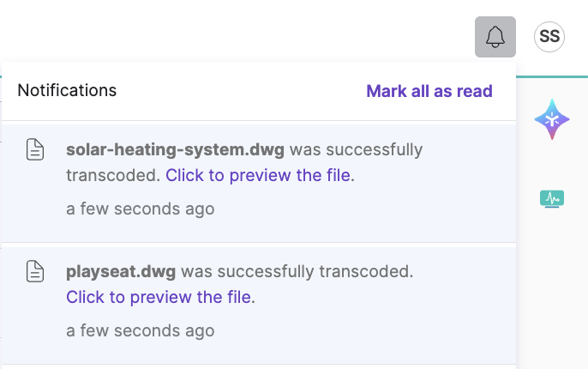
Task: Click "was successfully transcoded" in the playseat notification
Action: [x=297, y=272]
